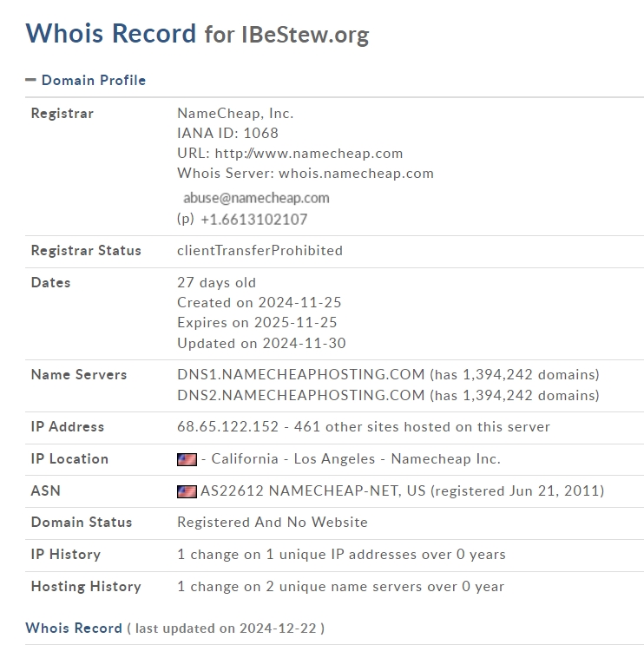
Task: Select Updated on 2024-11-30 date
Action: 261,343
